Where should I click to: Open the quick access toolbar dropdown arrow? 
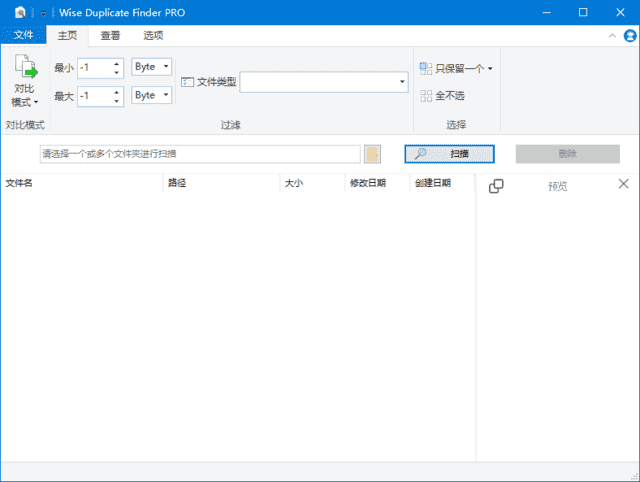tap(44, 13)
